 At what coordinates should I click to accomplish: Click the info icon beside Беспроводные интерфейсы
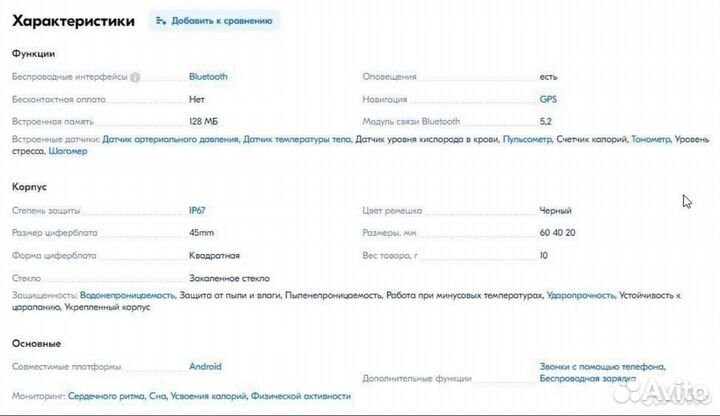135,77
